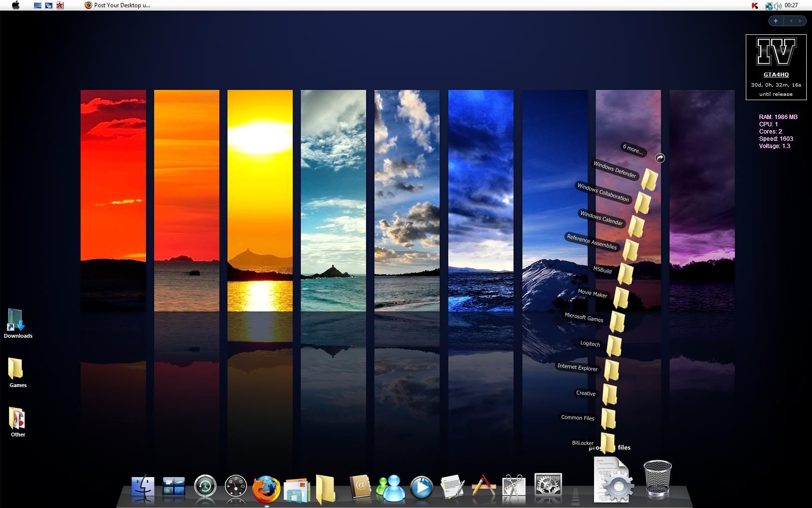Open the Other folder on the desktop
Image resolution: width=812 pixels, height=508 pixels.
tap(18, 422)
